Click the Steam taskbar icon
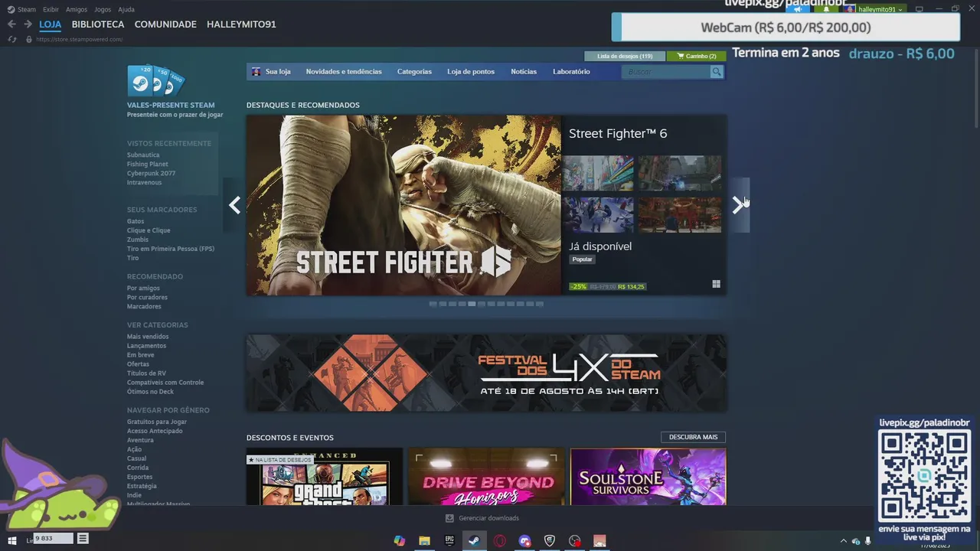This screenshot has width=980, height=551. 475,541
